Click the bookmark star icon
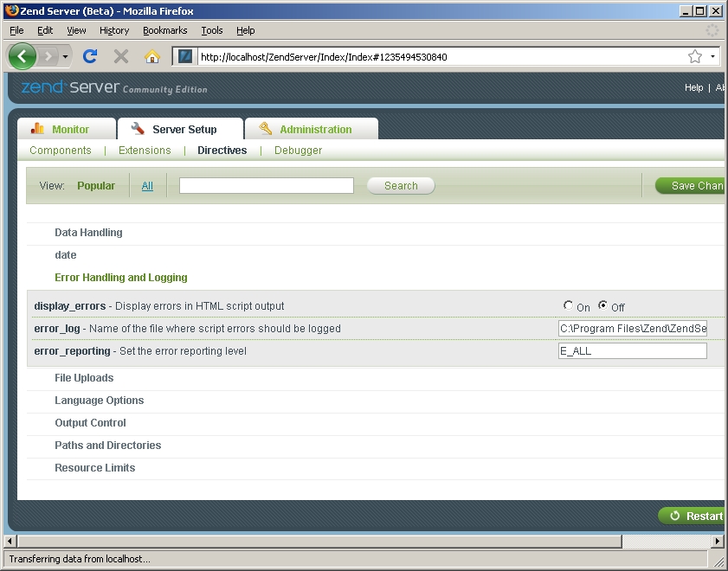This screenshot has width=728, height=571. (x=694, y=57)
